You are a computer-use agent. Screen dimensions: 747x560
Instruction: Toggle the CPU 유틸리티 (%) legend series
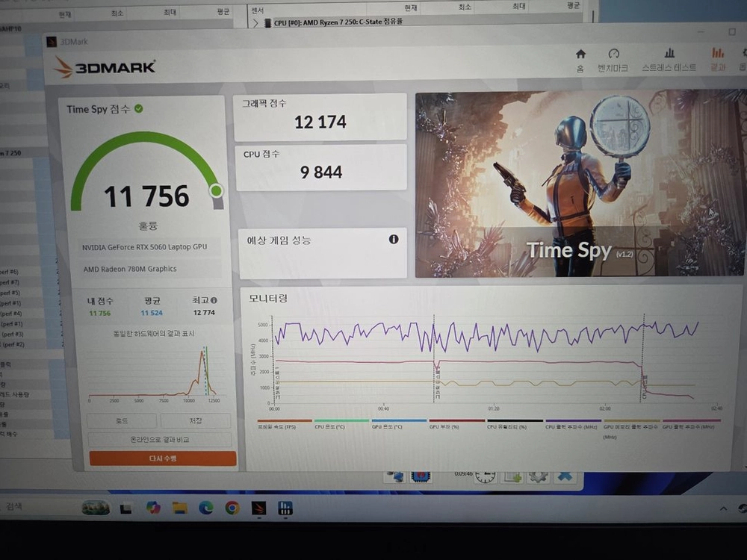pyautogui.click(x=515, y=424)
